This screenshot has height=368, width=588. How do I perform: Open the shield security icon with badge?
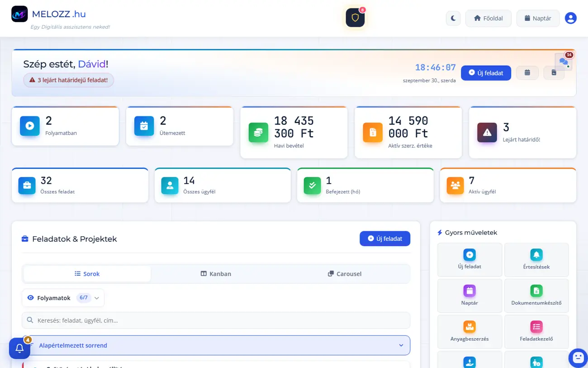tap(355, 18)
